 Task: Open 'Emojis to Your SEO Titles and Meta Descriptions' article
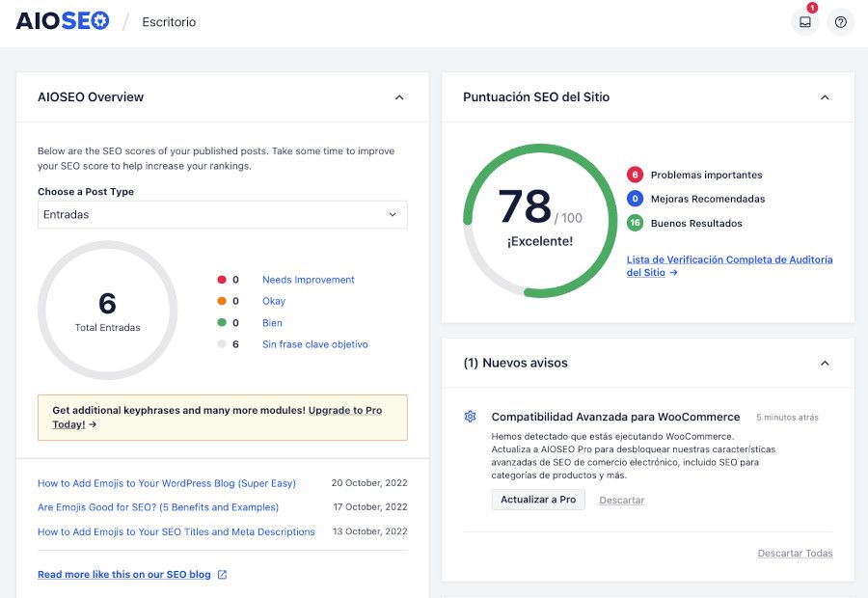(176, 531)
